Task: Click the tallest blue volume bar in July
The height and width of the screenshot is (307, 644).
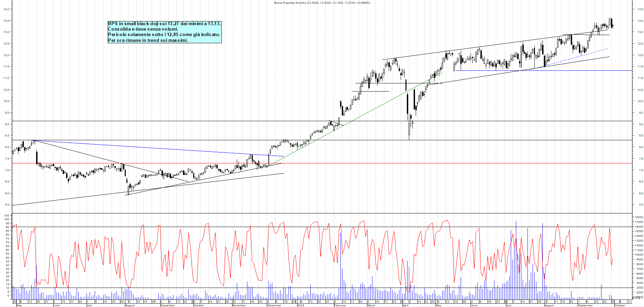Action: point(516,259)
